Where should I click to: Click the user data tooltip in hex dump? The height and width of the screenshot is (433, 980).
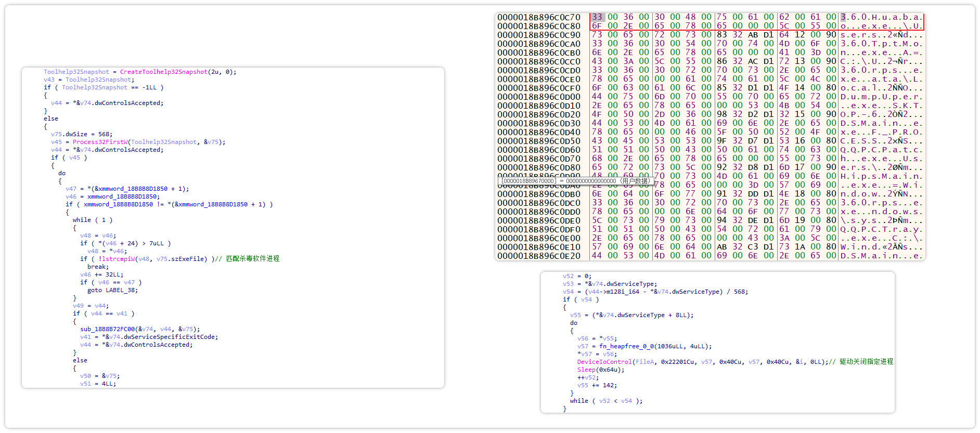tap(575, 181)
